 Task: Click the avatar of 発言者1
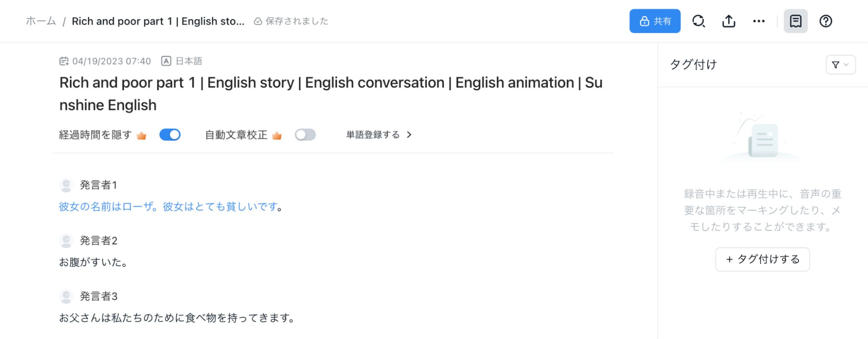[66, 185]
